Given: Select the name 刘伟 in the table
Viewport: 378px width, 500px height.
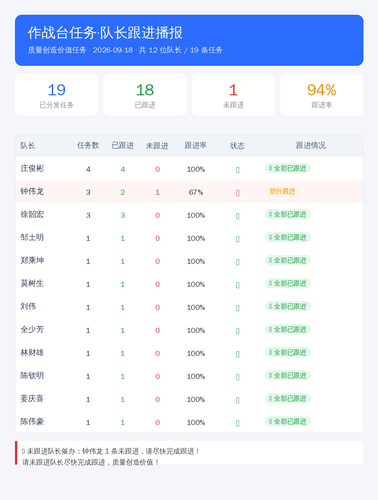Looking at the screenshot, I should click(28, 306).
